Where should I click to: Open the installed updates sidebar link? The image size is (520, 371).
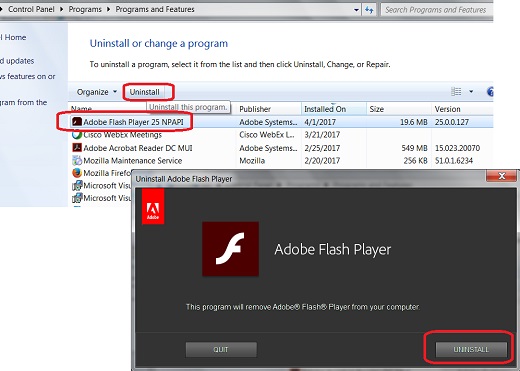tap(17, 61)
